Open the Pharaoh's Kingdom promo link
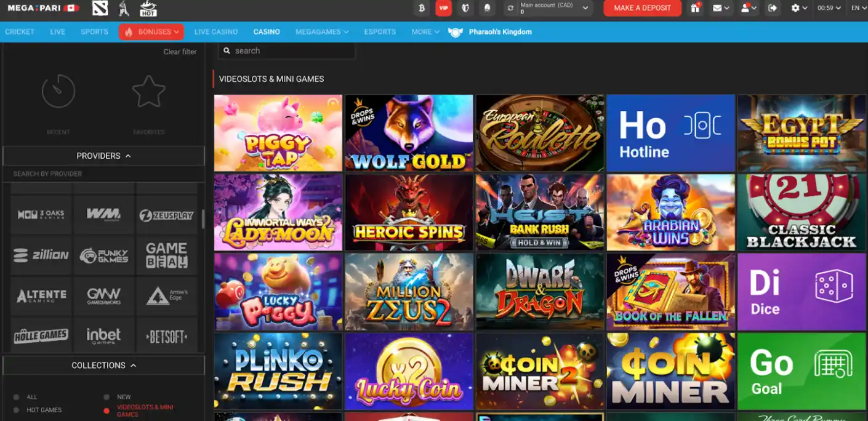Screen dimensions: 868x421 pyautogui.click(x=490, y=32)
